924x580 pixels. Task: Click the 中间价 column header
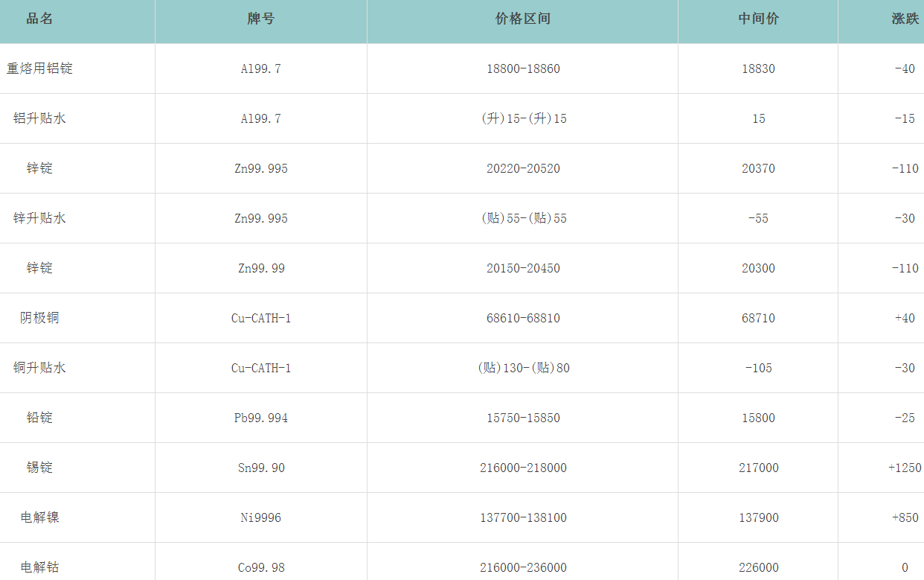point(758,19)
